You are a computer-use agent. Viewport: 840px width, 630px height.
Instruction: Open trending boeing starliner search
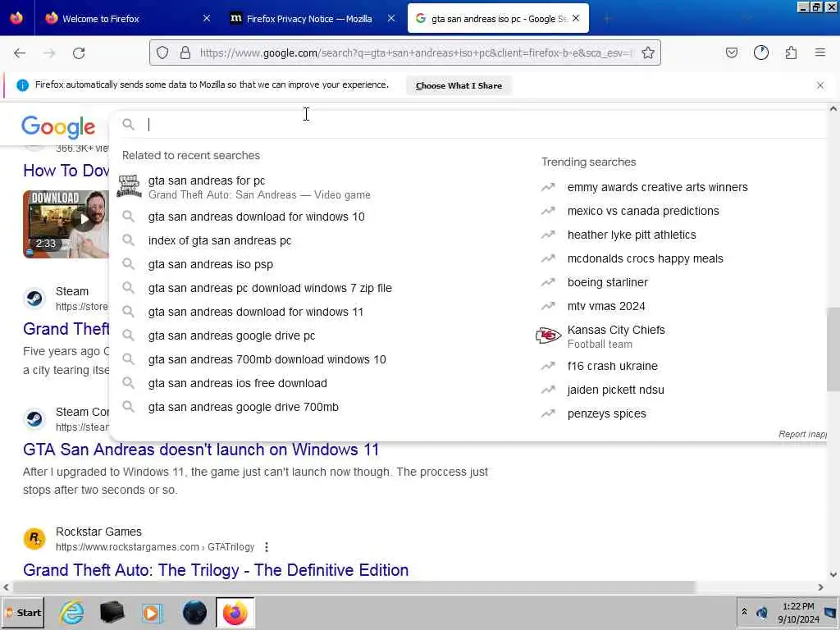coord(608,282)
